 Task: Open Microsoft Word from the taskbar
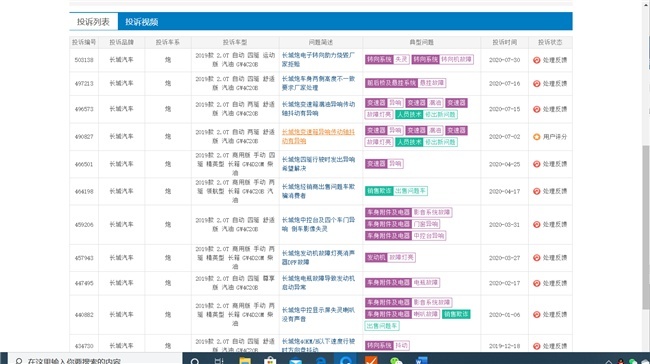pos(422,360)
